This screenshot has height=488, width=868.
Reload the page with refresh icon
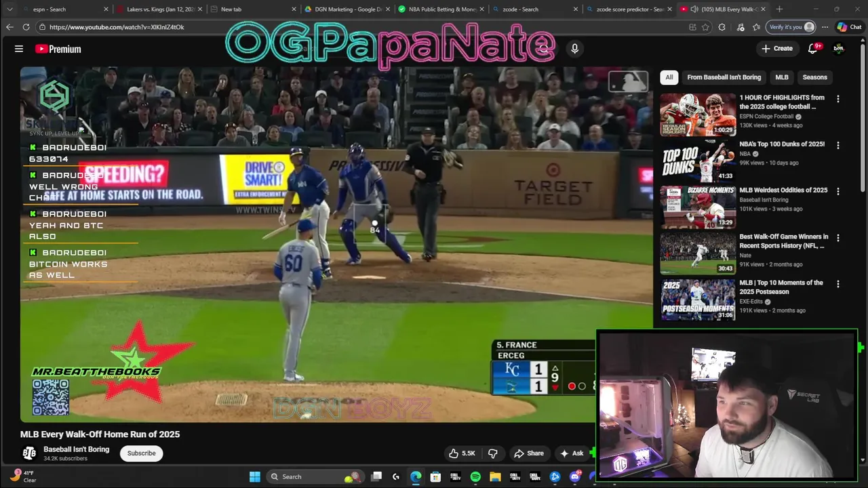point(26,27)
